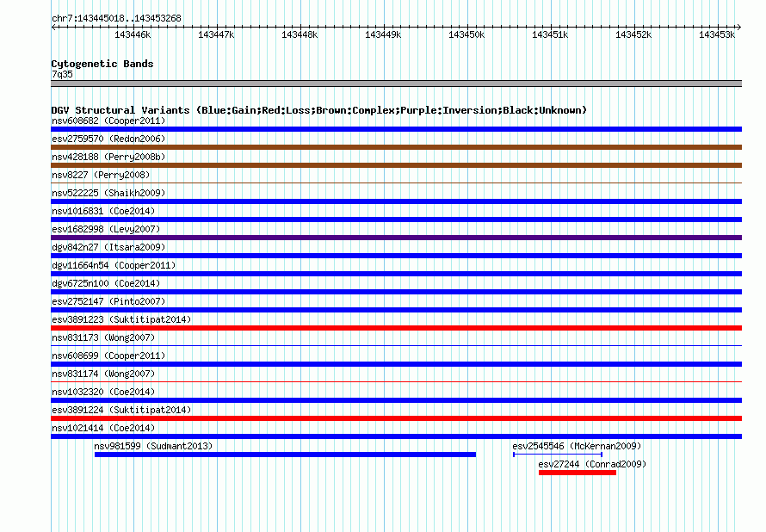Click the blue dgv11664n54 gain bar
The height and width of the screenshot is (532, 766).
click(x=396, y=274)
